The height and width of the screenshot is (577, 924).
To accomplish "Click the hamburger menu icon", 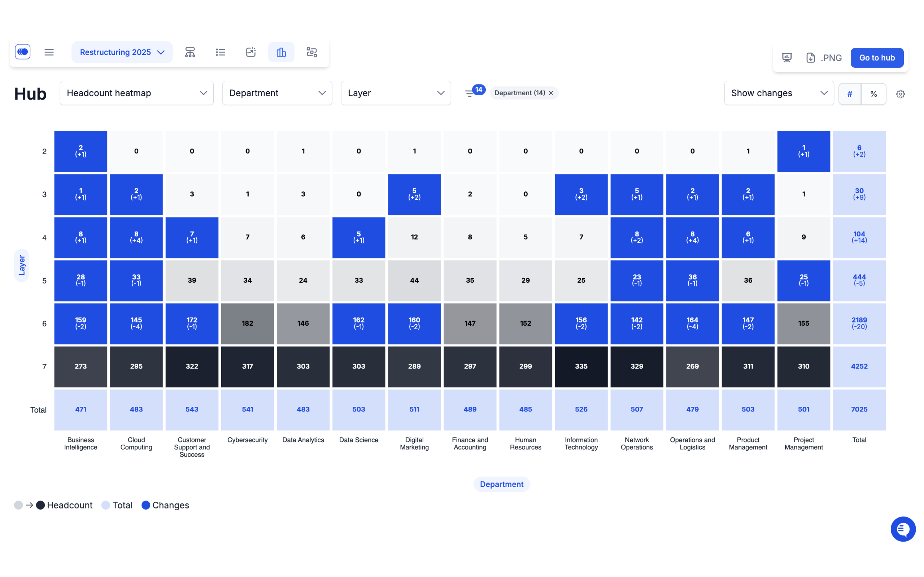I will click(x=49, y=52).
